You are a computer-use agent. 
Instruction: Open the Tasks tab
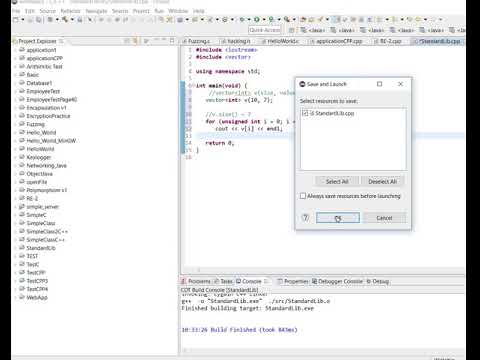(x=223, y=281)
